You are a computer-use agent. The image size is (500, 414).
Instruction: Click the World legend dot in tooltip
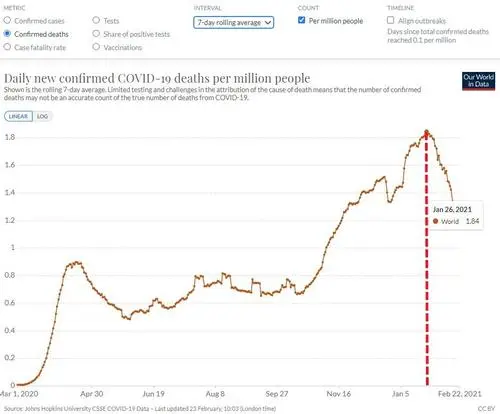coord(435,221)
